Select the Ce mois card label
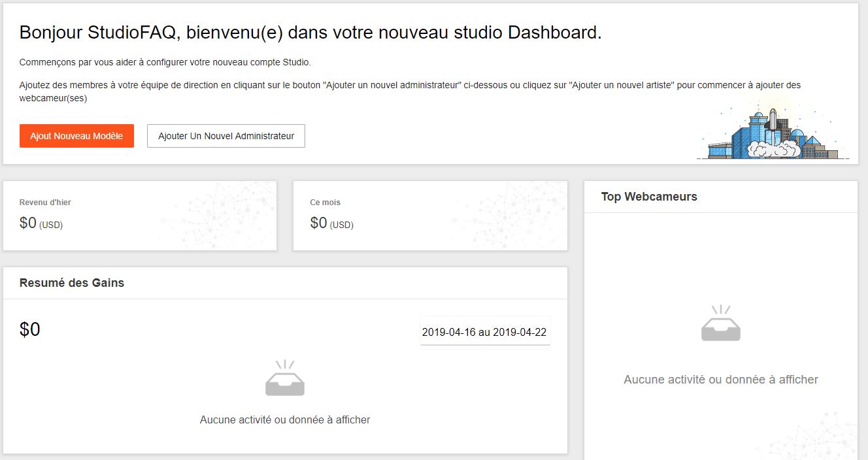 325,203
